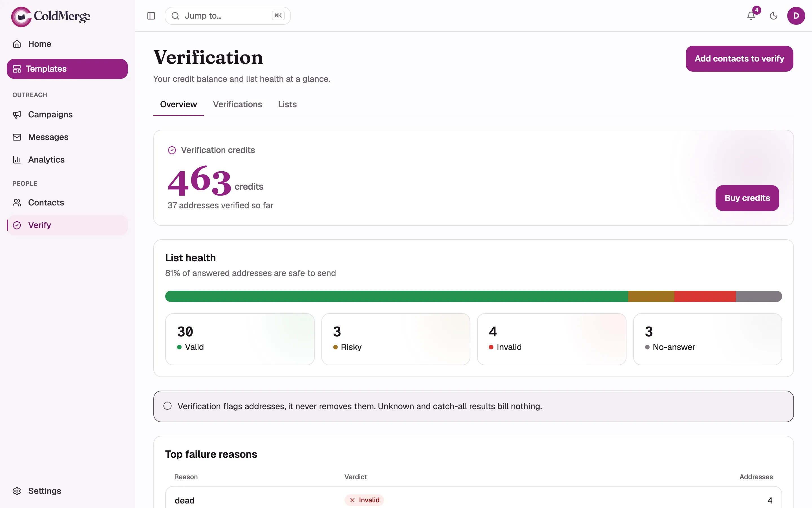Click the verification flags notice banner text

point(360,406)
